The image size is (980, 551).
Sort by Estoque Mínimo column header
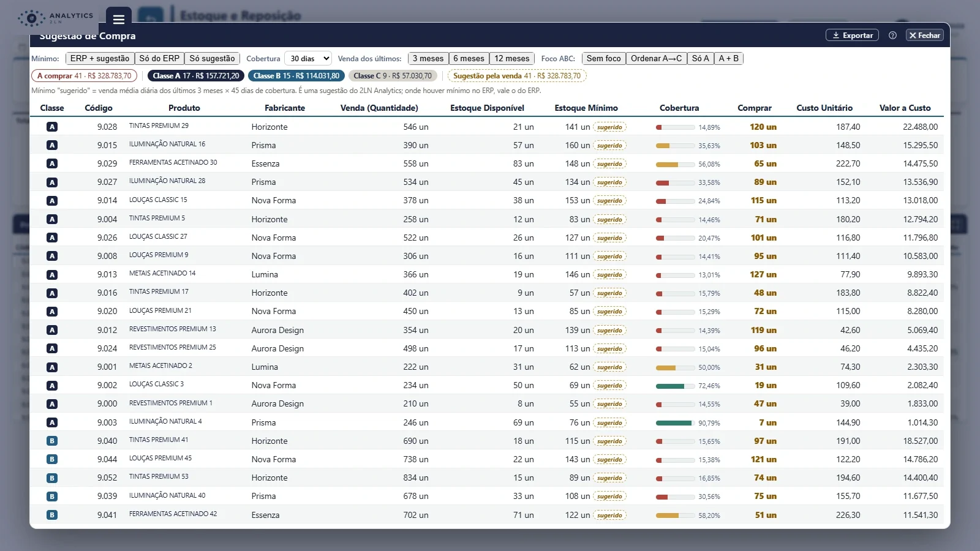586,108
